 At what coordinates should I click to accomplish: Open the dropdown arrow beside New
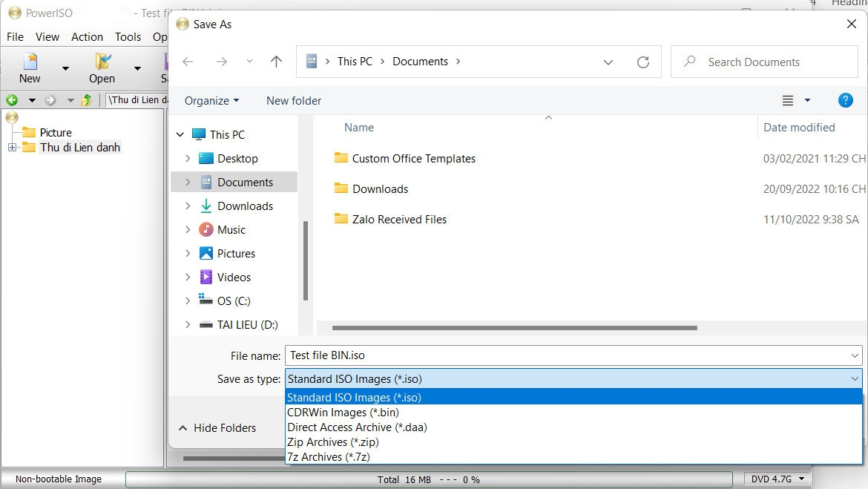[x=65, y=69]
